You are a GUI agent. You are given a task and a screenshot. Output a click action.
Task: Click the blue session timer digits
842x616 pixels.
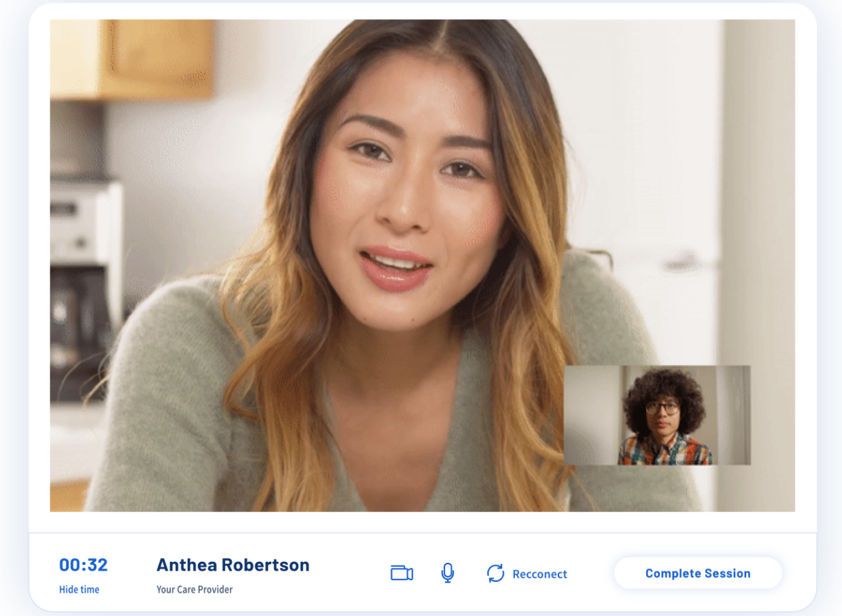(x=83, y=565)
